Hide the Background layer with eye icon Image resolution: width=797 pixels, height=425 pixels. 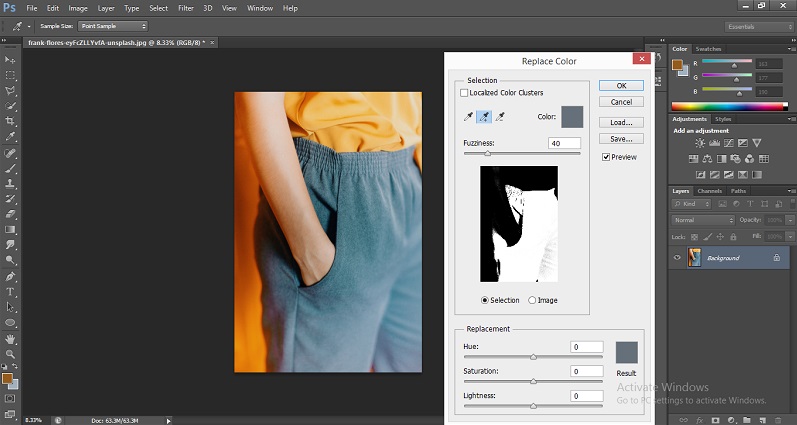pyautogui.click(x=677, y=258)
